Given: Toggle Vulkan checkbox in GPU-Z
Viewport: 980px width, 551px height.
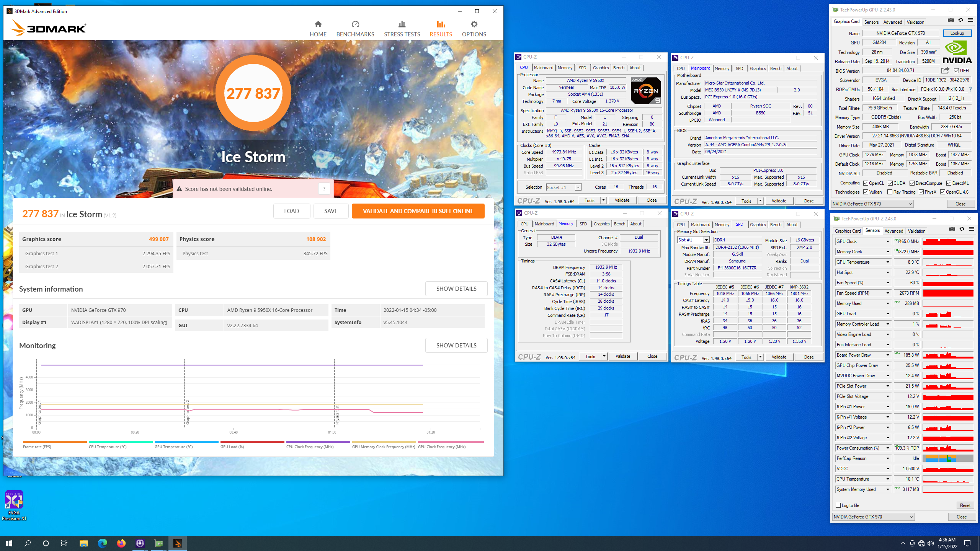Looking at the screenshot, I should click(866, 192).
